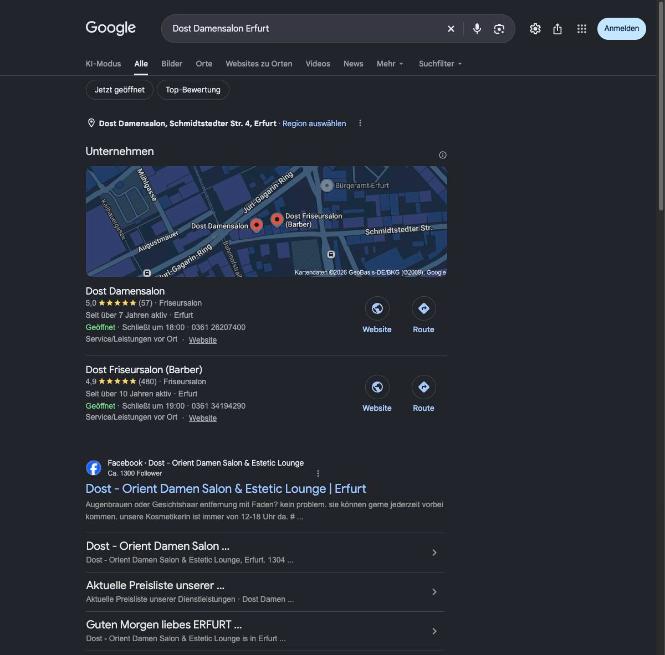The image size is (665, 655).
Task: Open the map thumbnail
Action: pos(266,221)
